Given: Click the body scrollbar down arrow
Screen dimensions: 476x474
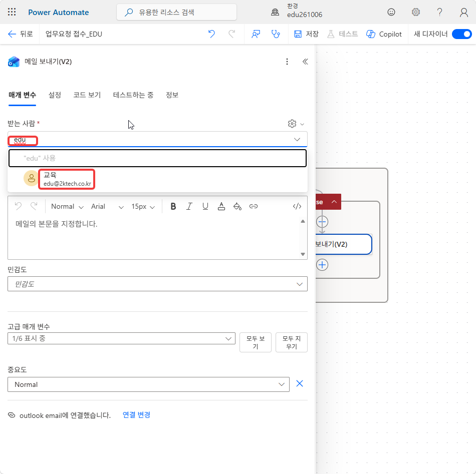Looking at the screenshot, I should (x=303, y=254).
